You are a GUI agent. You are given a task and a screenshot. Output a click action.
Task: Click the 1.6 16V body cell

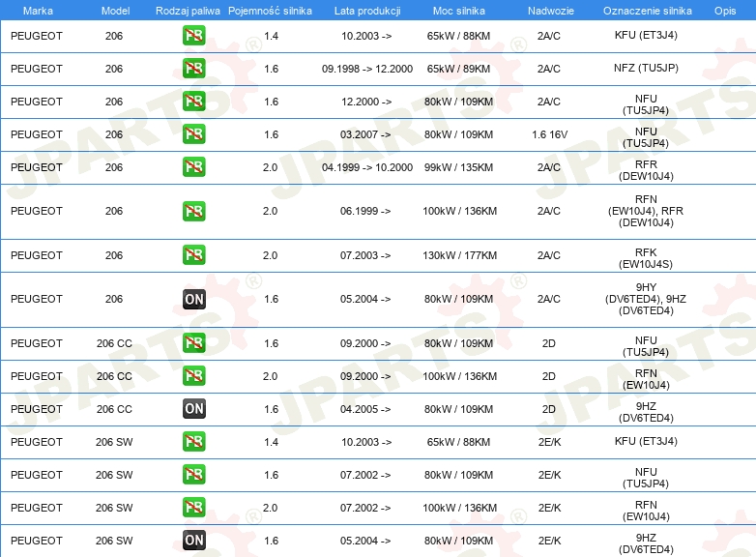550,134
